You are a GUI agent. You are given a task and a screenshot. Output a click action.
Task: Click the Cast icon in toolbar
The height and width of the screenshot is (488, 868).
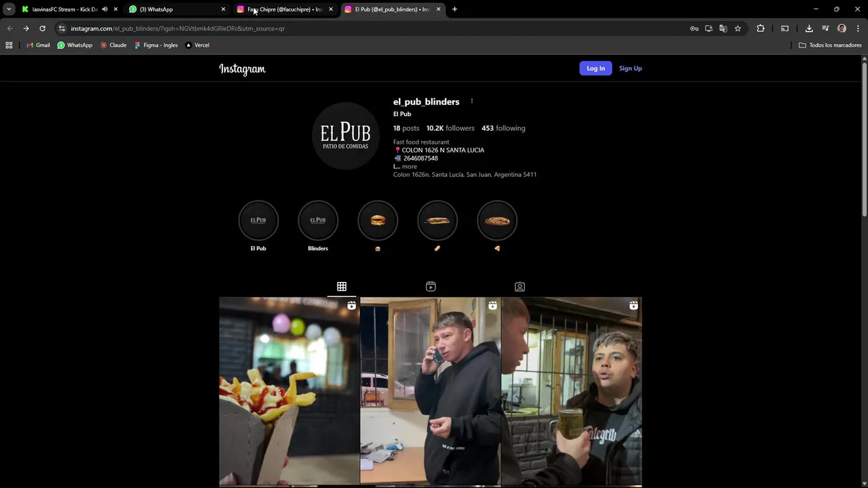click(x=785, y=28)
